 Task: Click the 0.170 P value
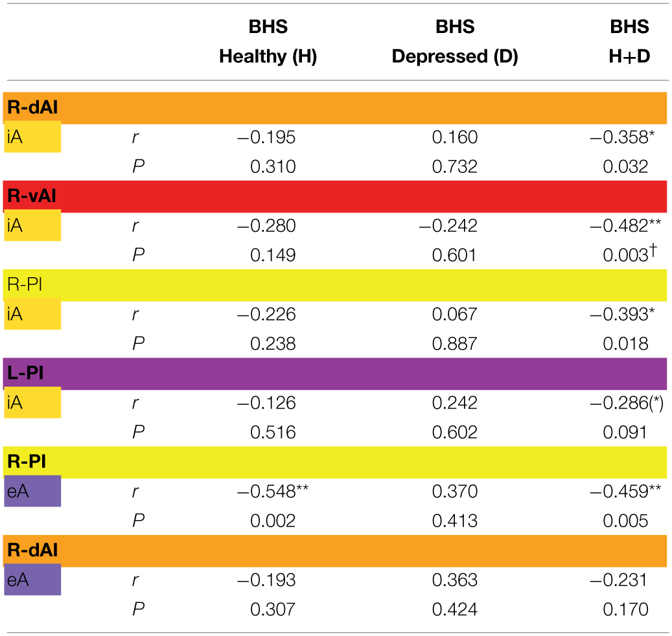[x=626, y=609]
